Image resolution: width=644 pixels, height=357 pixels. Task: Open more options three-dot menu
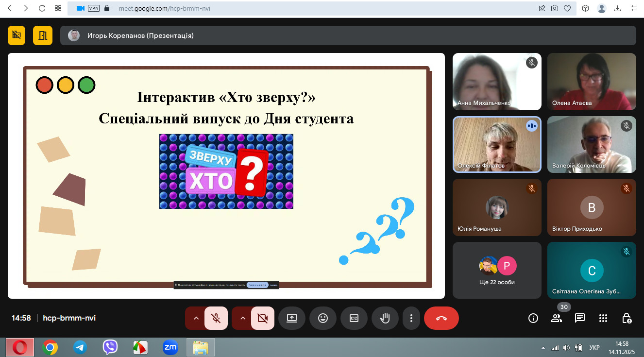[411, 318]
